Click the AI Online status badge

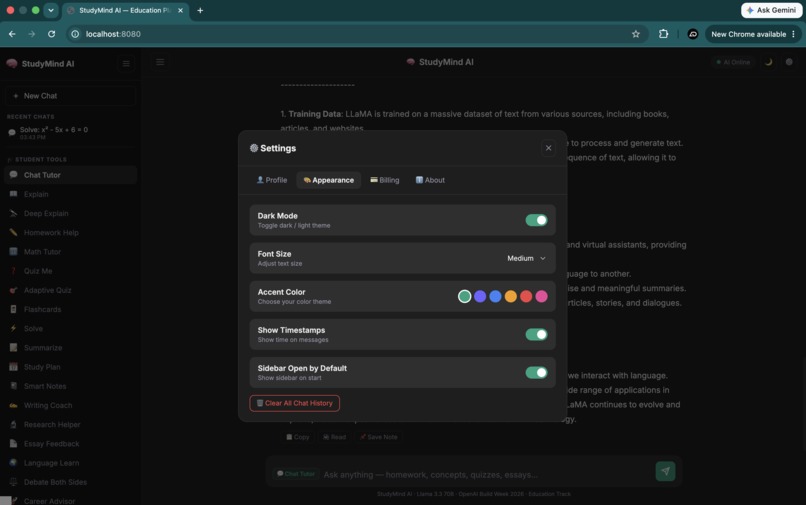tap(734, 62)
